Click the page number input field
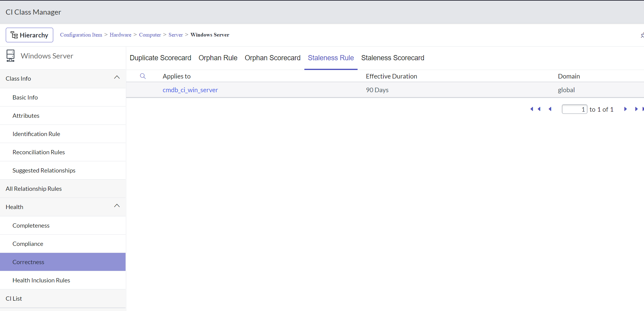The width and height of the screenshot is (644, 311). click(x=574, y=109)
